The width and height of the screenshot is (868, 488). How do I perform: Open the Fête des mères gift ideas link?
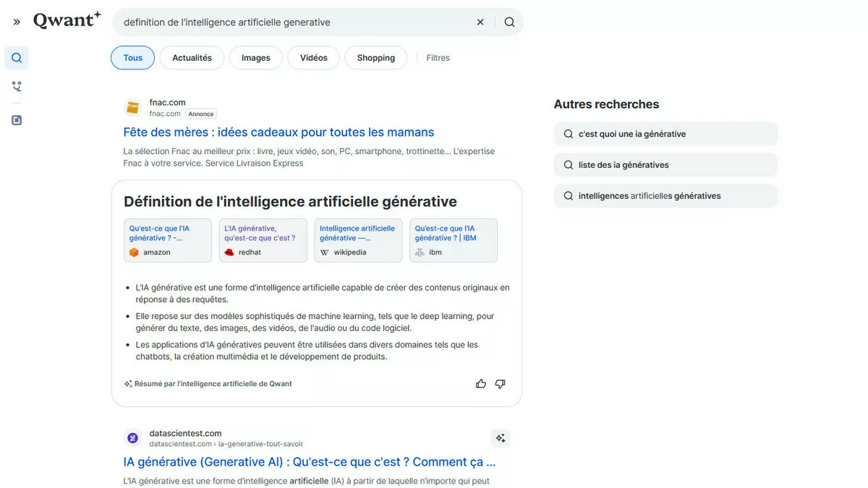[279, 132]
